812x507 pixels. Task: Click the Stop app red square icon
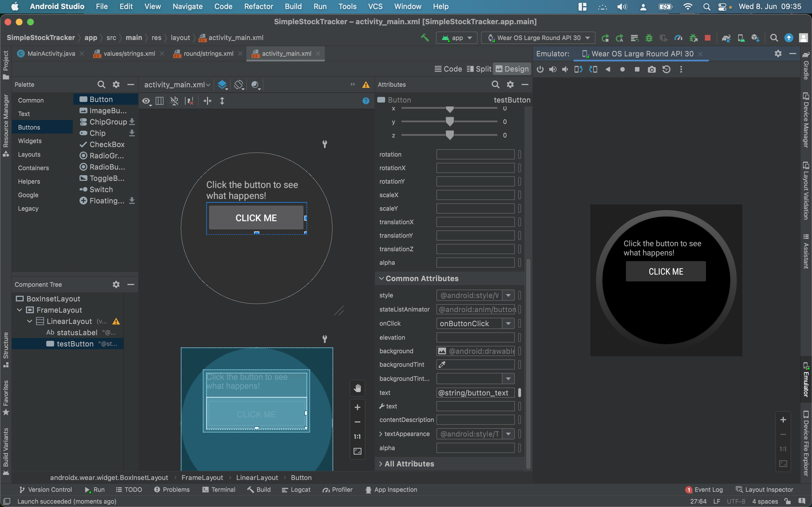708,38
